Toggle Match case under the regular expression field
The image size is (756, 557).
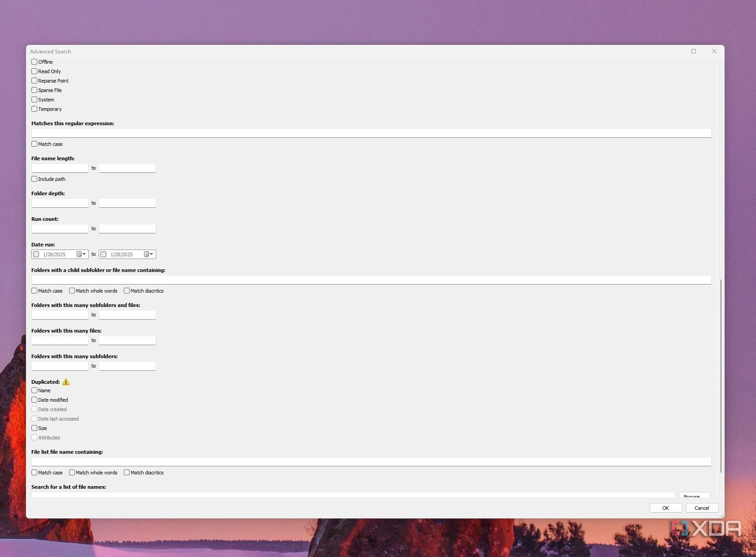(35, 144)
